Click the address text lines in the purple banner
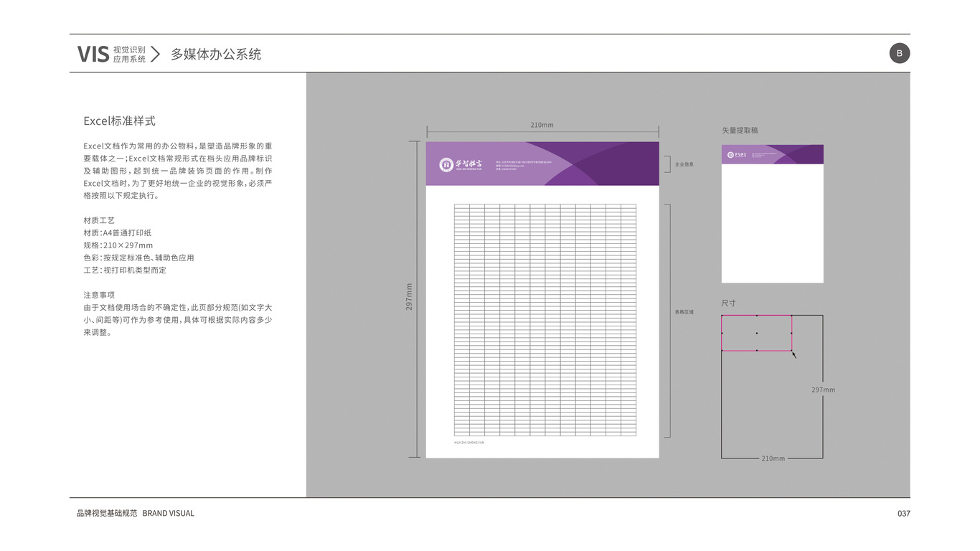This screenshot has height=551, width=980. click(x=523, y=166)
